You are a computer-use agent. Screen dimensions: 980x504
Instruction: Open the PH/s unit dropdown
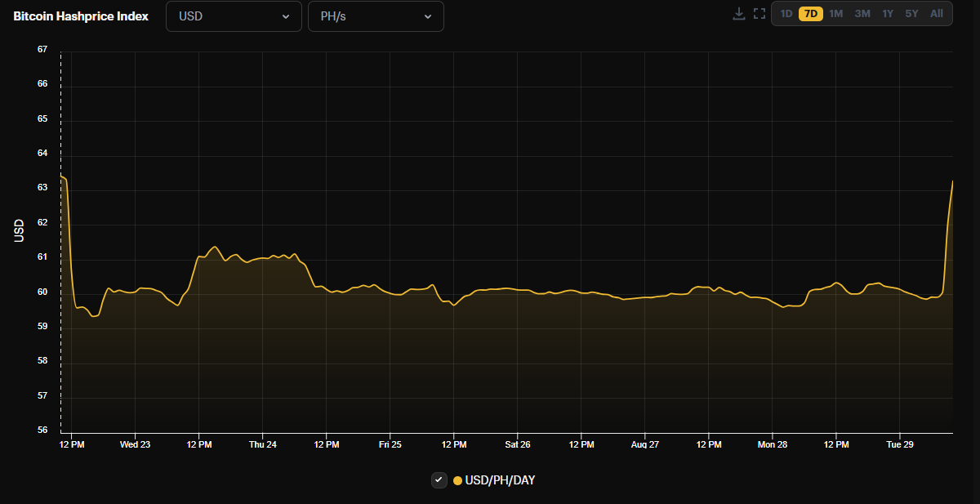pyautogui.click(x=376, y=16)
